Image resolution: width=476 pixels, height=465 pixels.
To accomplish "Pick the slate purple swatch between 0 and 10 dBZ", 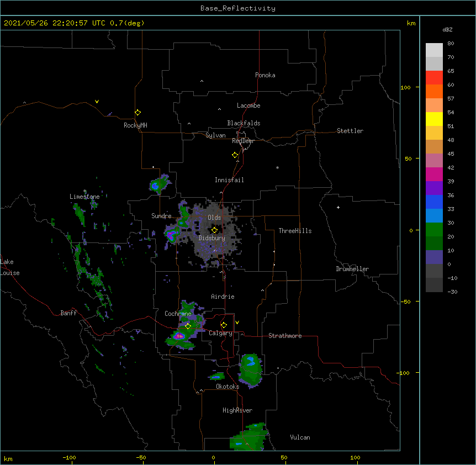I will click(434, 257).
